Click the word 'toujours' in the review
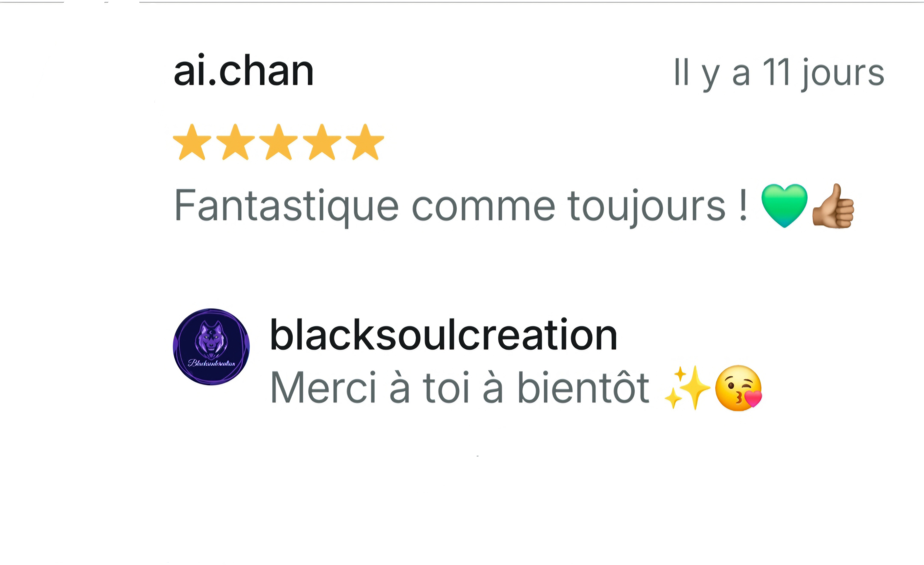Screen dimensions: 924x565 click(x=647, y=207)
